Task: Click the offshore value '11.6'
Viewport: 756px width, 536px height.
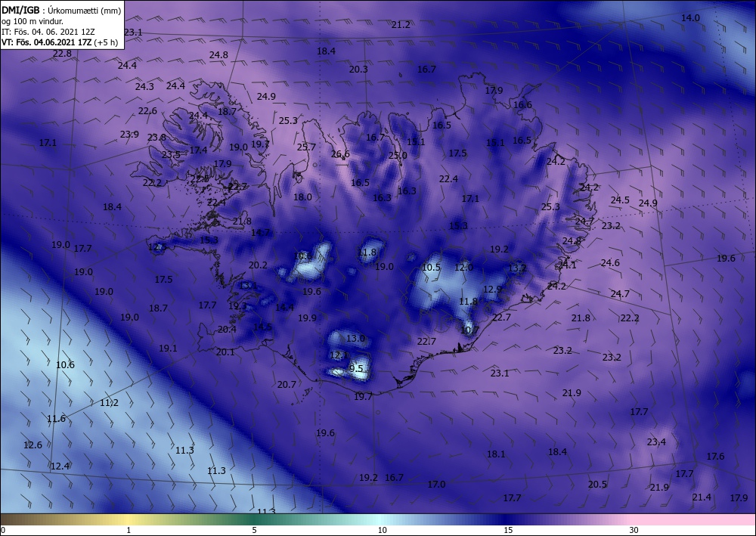Action: 56,418
